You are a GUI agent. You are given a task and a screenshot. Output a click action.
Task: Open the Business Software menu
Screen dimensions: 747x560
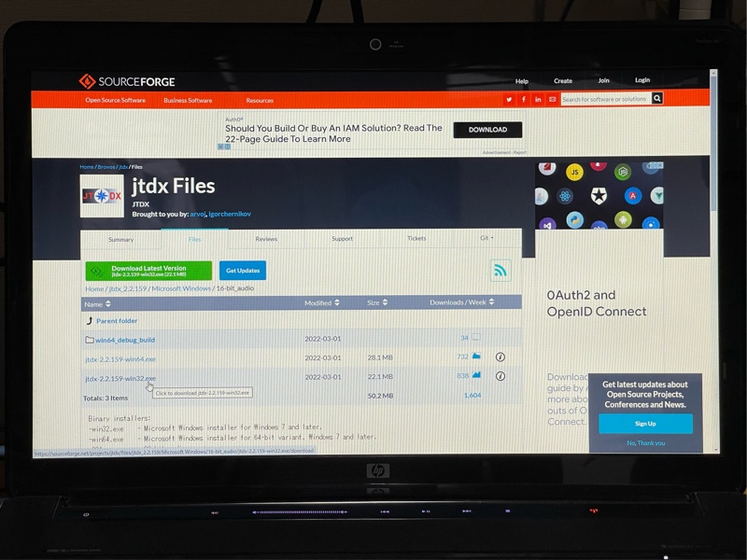[x=188, y=101]
